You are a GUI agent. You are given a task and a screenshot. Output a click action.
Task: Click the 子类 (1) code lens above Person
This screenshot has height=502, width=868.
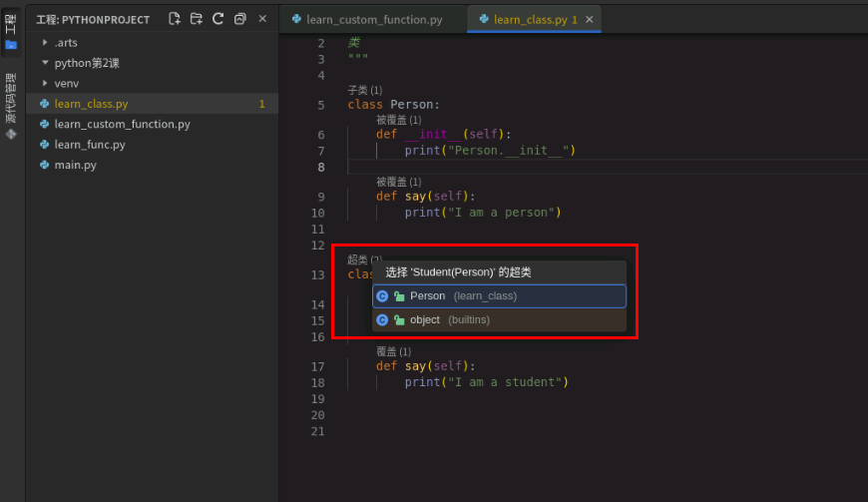tap(364, 90)
